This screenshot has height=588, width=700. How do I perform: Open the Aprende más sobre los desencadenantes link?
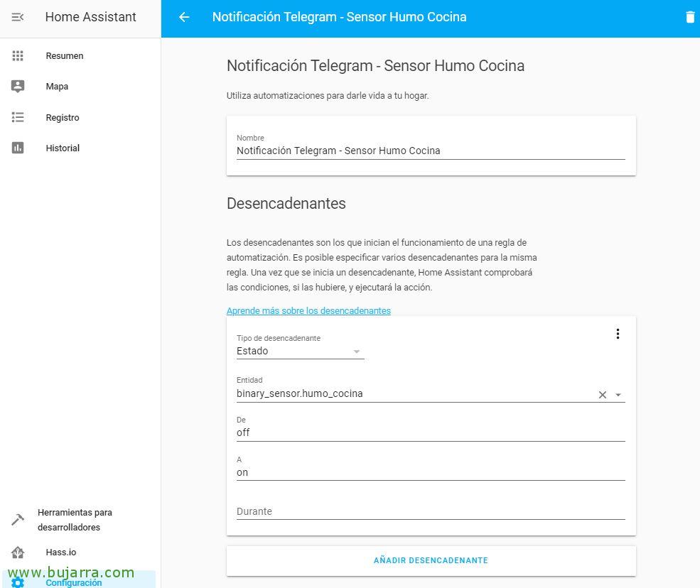pos(308,310)
